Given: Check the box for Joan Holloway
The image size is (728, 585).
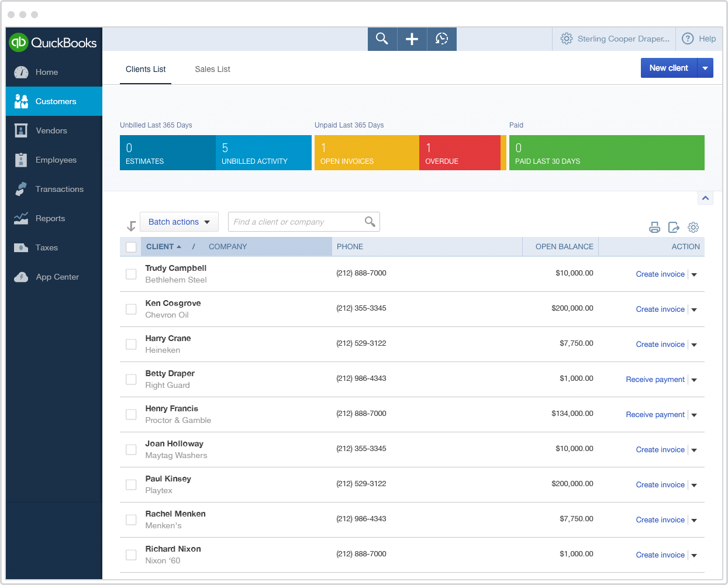Looking at the screenshot, I should tap(131, 449).
